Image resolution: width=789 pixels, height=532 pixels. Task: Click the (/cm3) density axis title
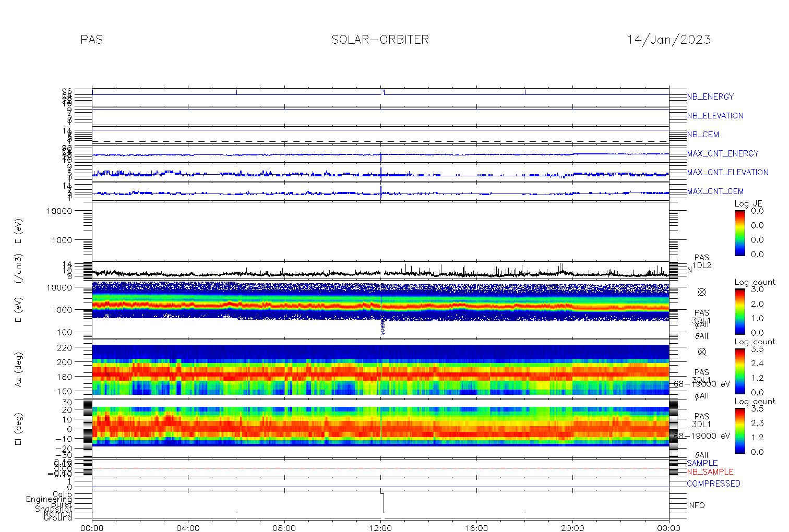pos(19,269)
